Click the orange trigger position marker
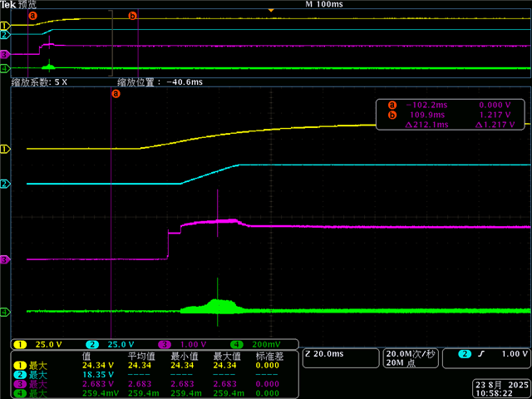Viewport: 532px width, 399px height. [271, 11]
